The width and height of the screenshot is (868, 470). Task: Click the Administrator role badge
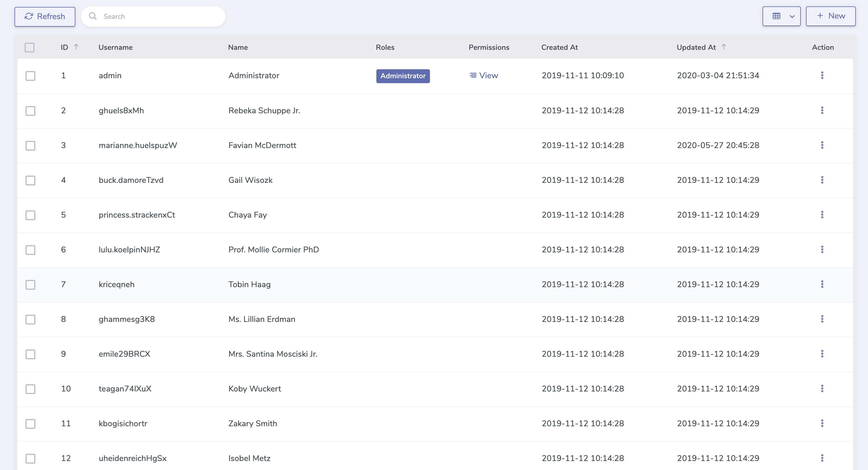click(403, 76)
